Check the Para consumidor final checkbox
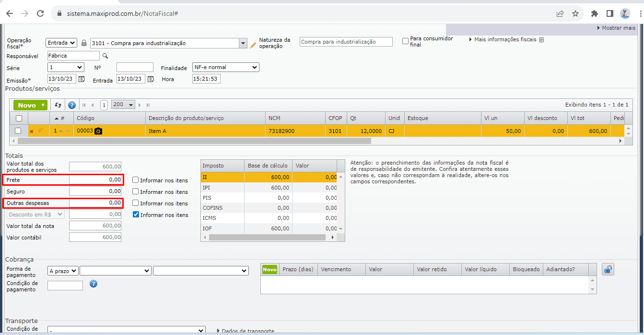This screenshot has height=335, width=644. [x=406, y=41]
